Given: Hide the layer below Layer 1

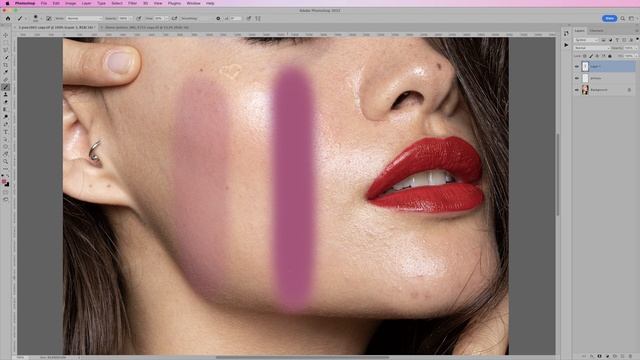Looking at the screenshot, I should pyautogui.click(x=577, y=78).
